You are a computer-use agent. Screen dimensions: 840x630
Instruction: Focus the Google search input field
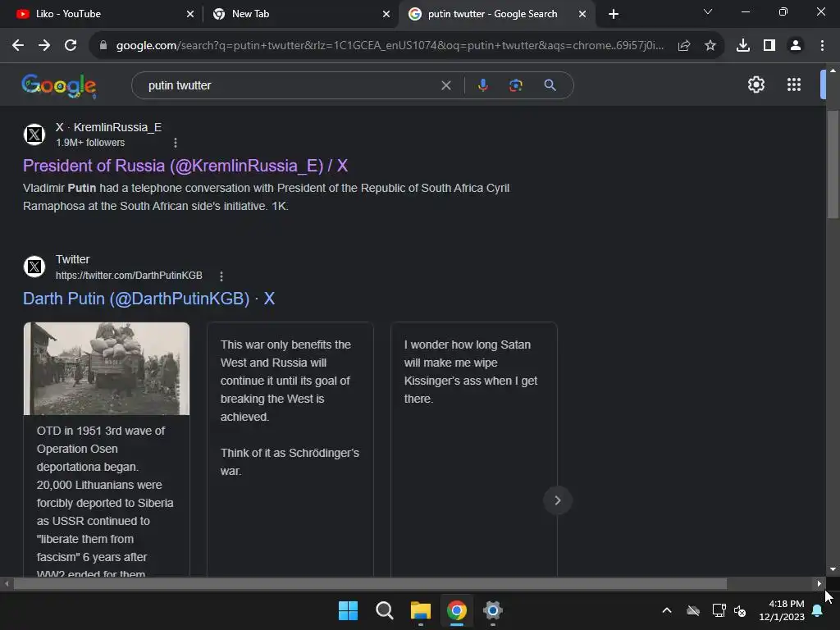click(290, 85)
